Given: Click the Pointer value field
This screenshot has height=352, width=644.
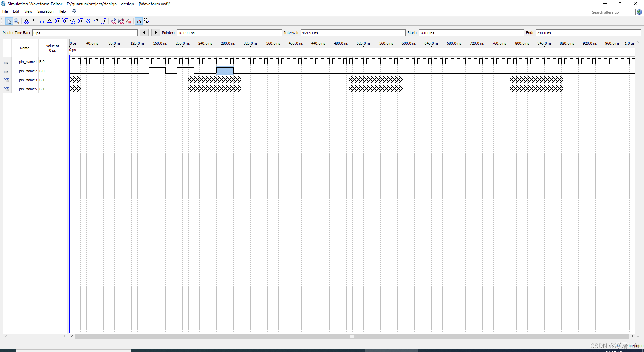Looking at the screenshot, I should [230, 33].
